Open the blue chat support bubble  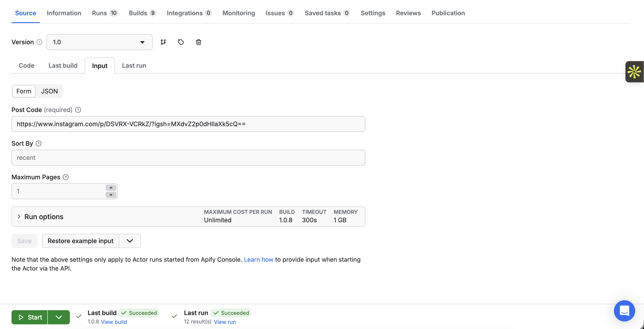[x=624, y=311]
